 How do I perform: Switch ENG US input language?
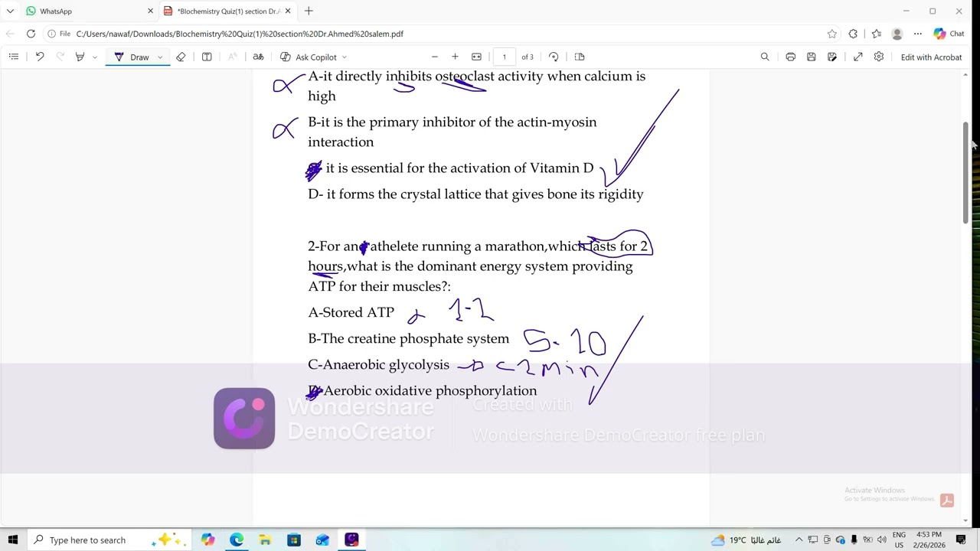(x=899, y=540)
